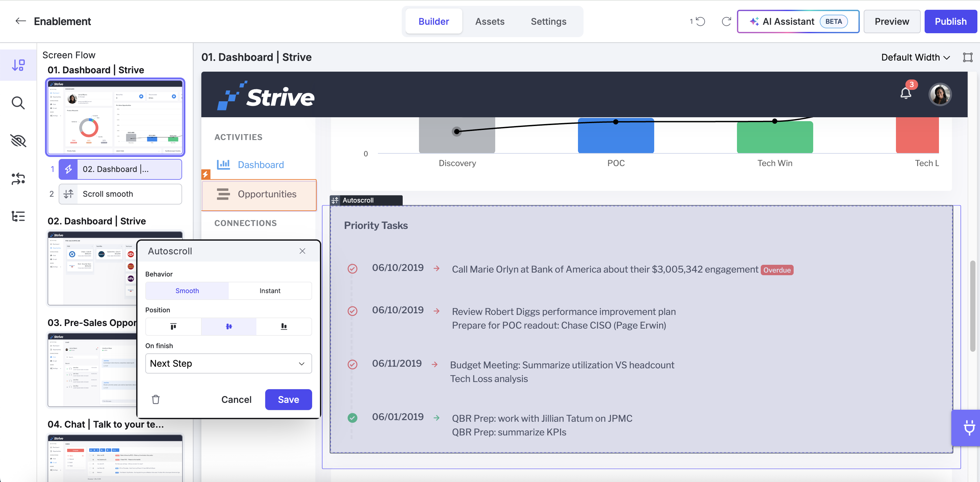This screenshot has height=482, width=980.
Task: Click the Overdue badge
Action: click(x=777, y=270)
